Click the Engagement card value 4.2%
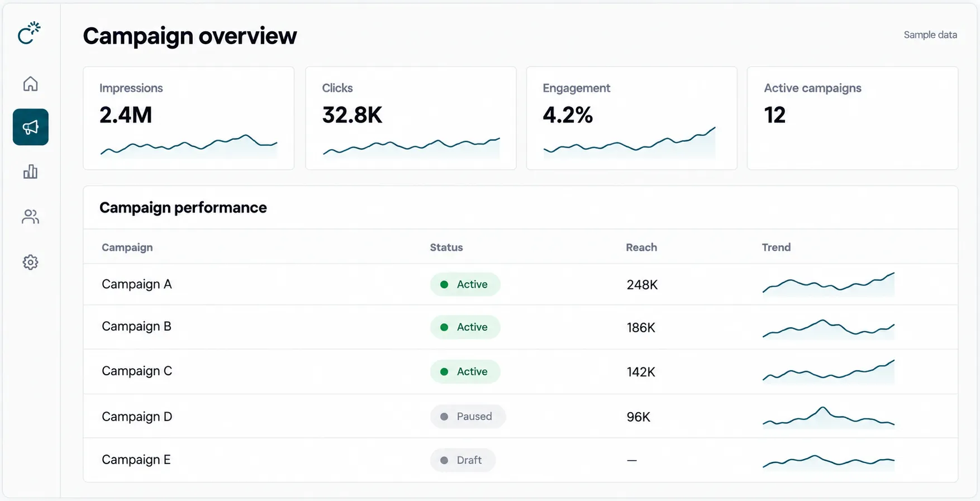Viewport: 980px width, 501px height. (568, 115)
